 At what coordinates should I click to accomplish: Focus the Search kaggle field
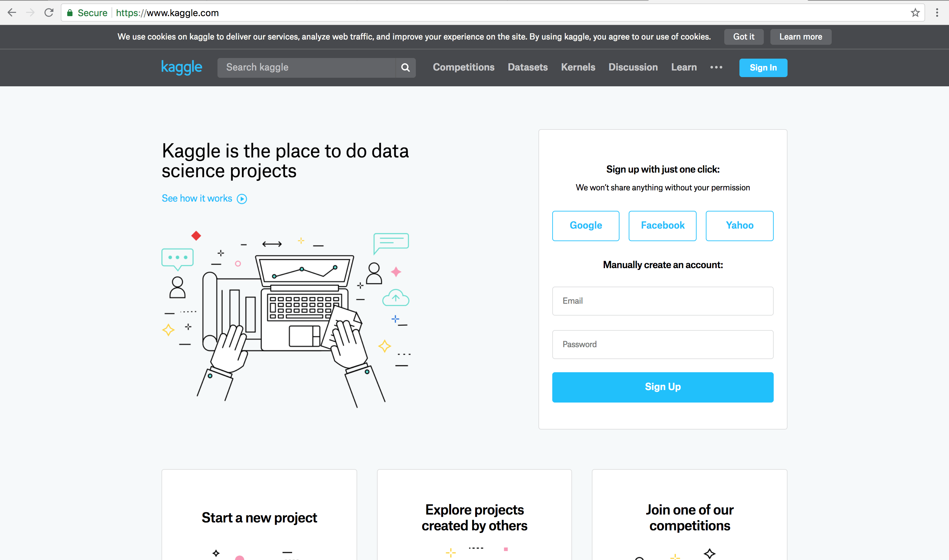[x=306, y=68]
